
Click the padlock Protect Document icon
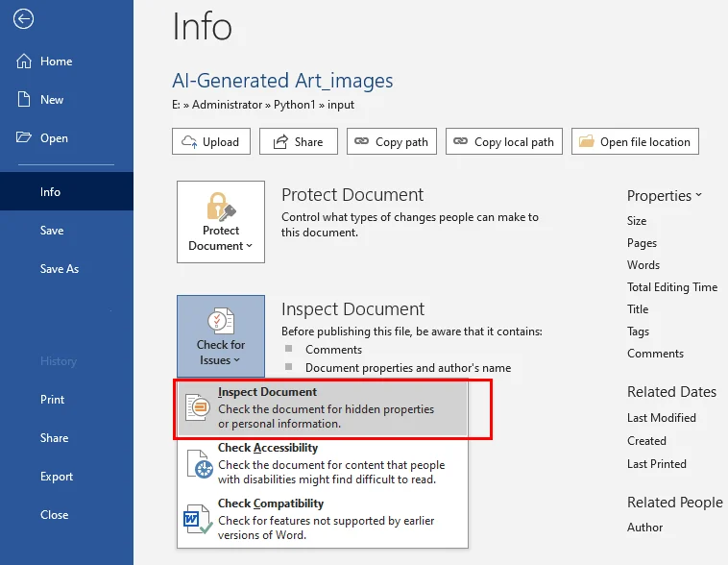tap(221, 207)
